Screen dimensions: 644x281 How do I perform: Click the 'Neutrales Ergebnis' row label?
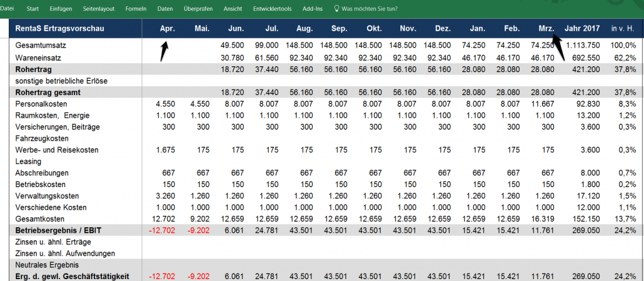pos(47,265)
